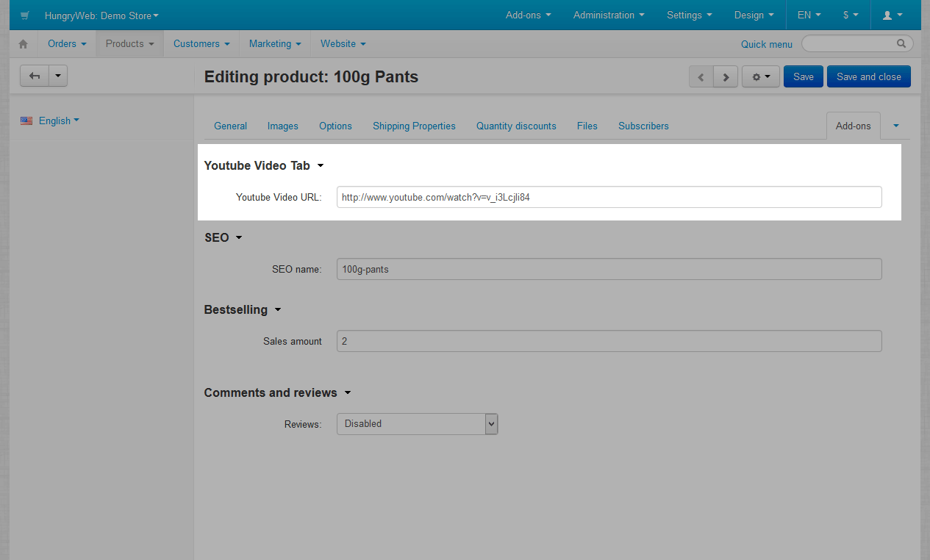Open the English language dropdown in sidebar
This screenshot has width=930, height=560.
(59, 121)
